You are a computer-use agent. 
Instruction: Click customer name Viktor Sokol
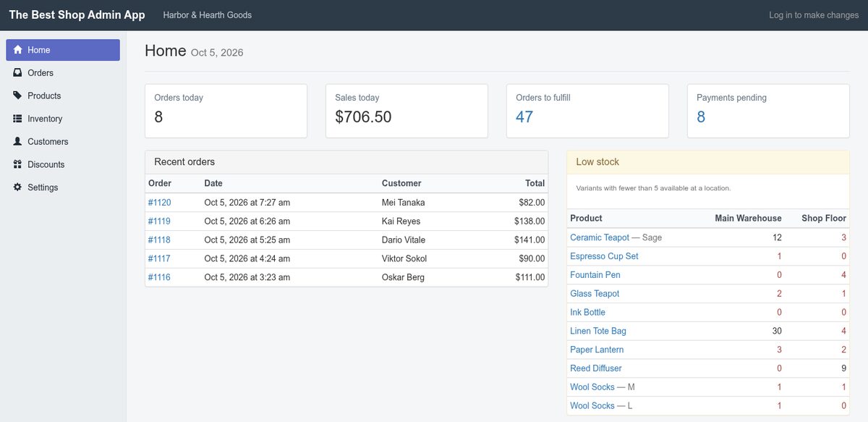pyautogui.click(x=404, y=258)
